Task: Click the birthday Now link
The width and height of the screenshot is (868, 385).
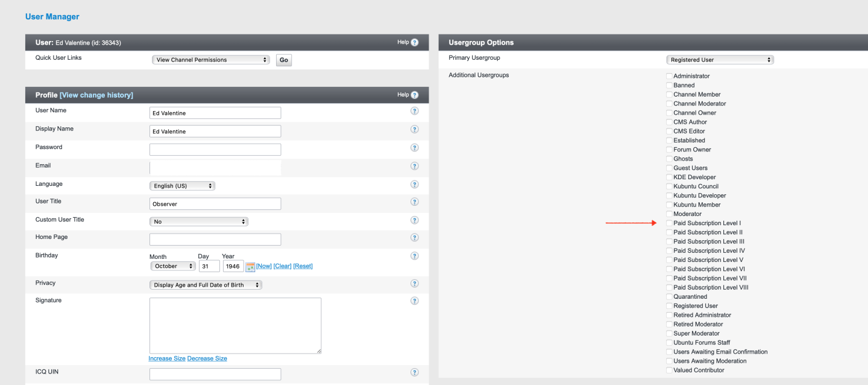Action: [264, 266]
